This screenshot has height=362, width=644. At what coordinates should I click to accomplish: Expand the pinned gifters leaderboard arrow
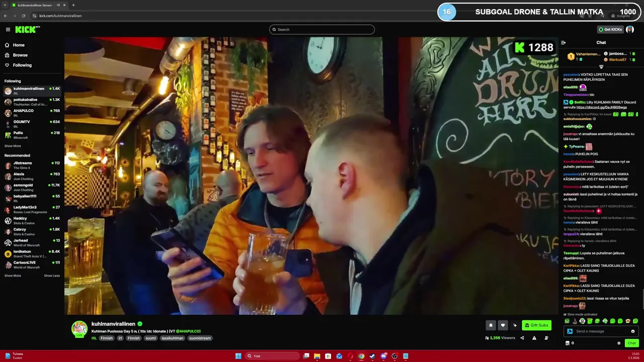(x=601, y=67)
